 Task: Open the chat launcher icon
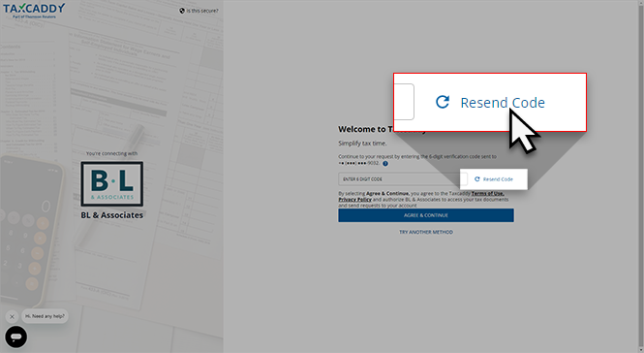point(16,337)
